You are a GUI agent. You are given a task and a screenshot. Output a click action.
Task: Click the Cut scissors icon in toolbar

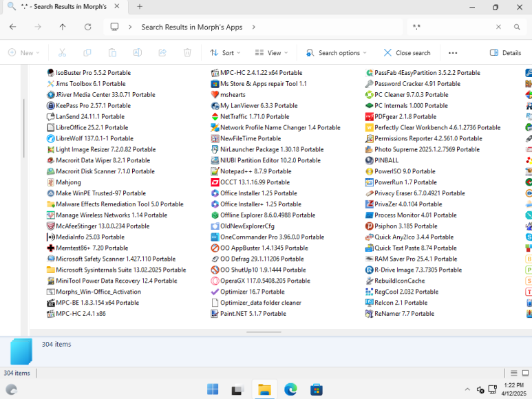pyautogui.click(x=62, y=52)
